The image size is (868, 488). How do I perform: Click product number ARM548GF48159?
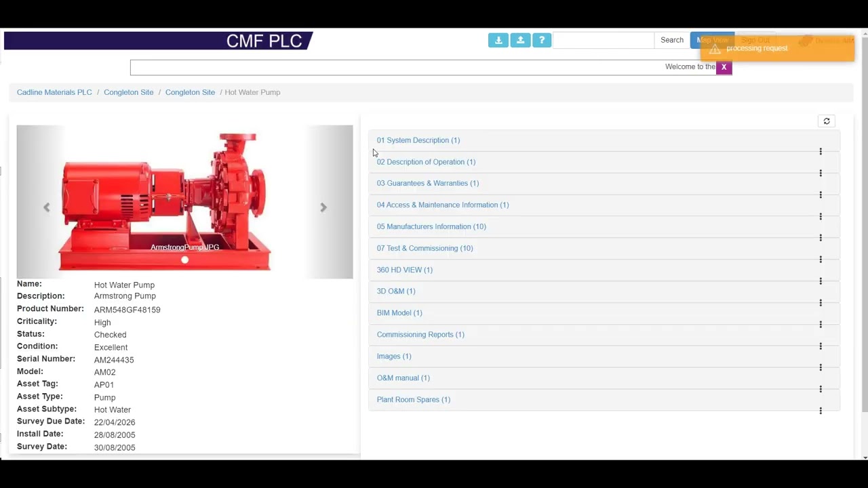(127, 310)
